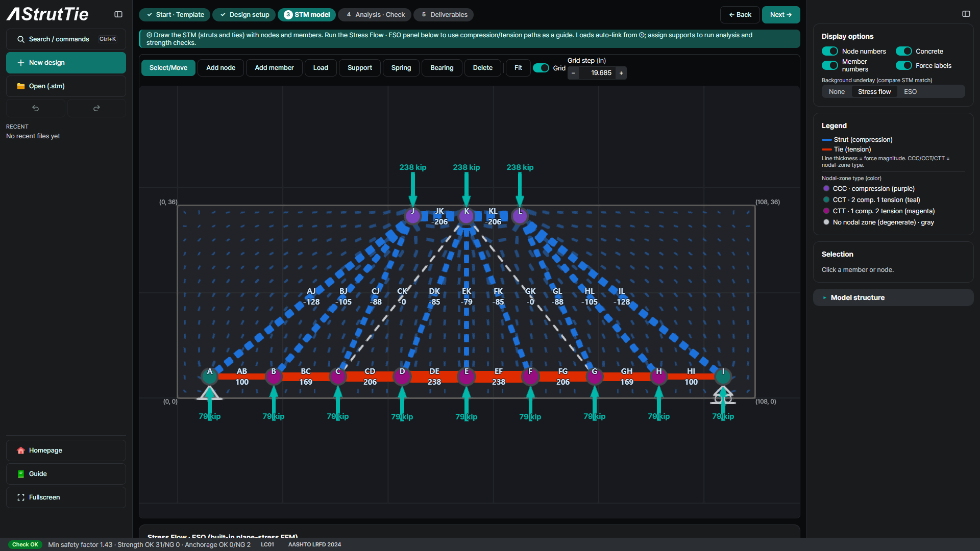Collapse the right panel icon
This screenshot has height=551, width=980.
pos(966,14)
